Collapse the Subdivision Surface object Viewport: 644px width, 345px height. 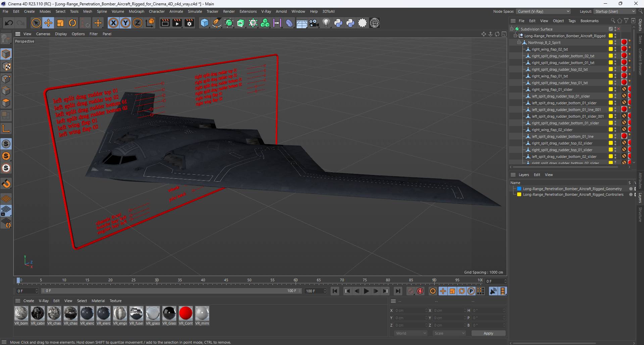coord(512,29)
